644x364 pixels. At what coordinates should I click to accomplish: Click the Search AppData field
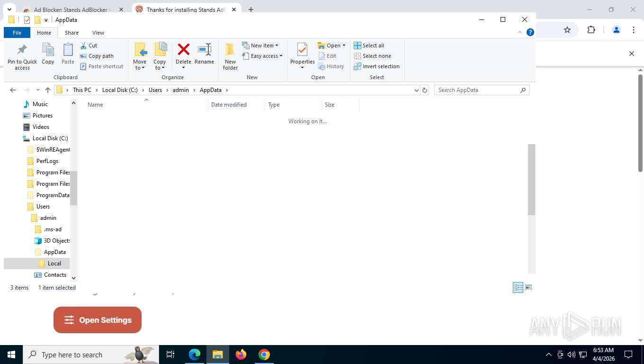482,90
